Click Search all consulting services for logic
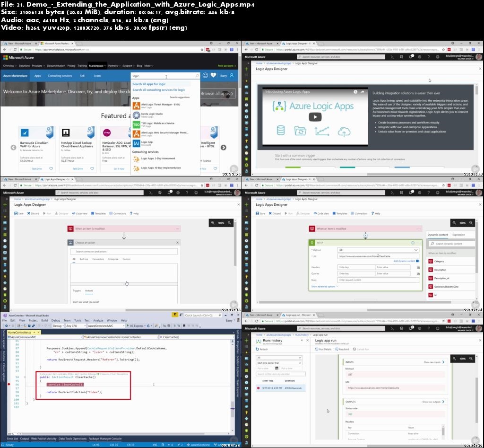 click(x=159, y=90)
